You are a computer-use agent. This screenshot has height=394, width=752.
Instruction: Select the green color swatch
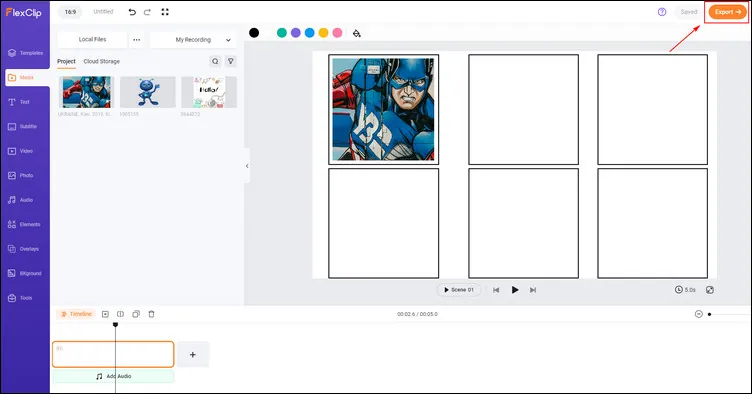(282, 33)
